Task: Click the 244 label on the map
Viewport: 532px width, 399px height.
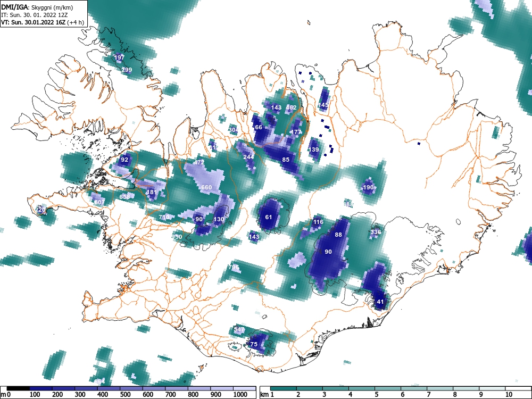Action: (x=248, y=157)
